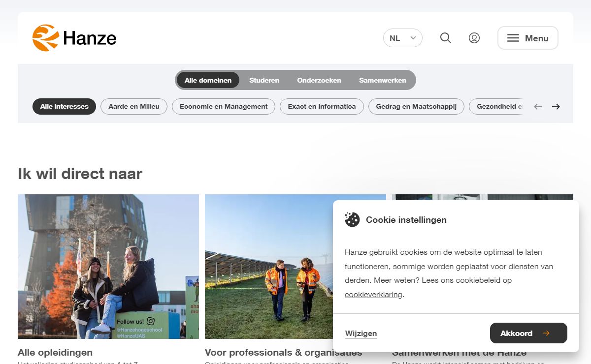Switch to the Studeren tab
The image size is (591, 364).
click(x=264, y=80)
